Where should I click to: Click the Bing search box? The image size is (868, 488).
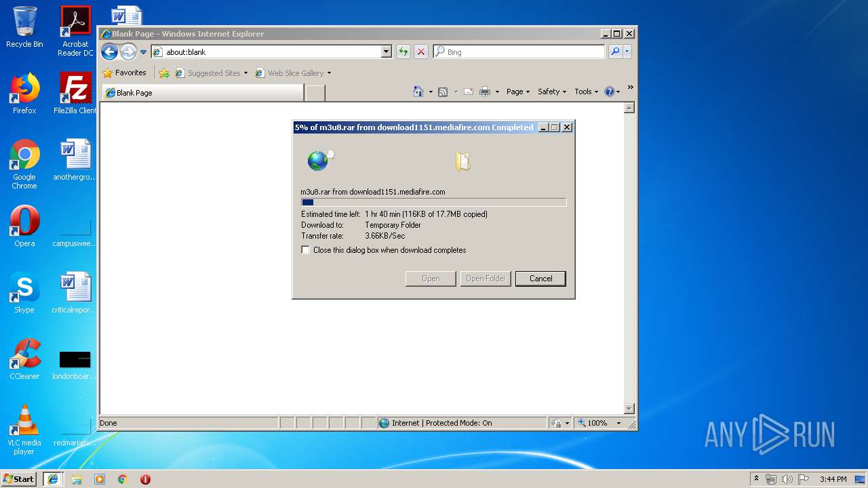pyautogui.click(x=519, y=52)
